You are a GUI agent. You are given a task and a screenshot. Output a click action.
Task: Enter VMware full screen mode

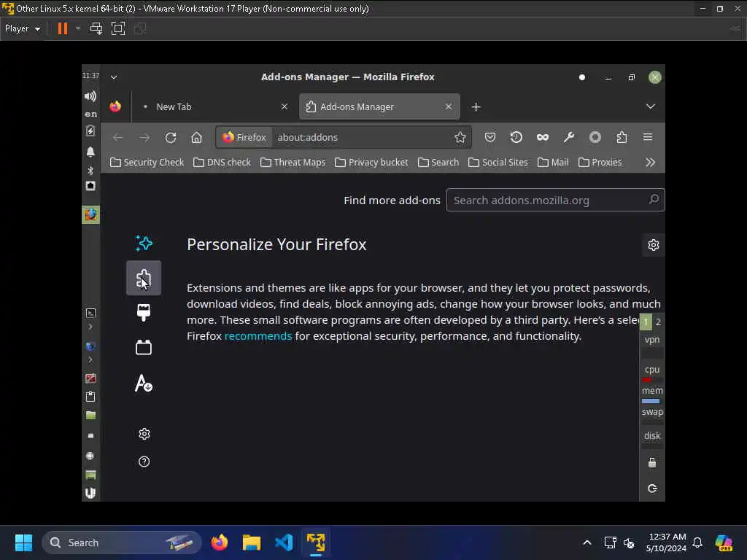click(117, 28)
